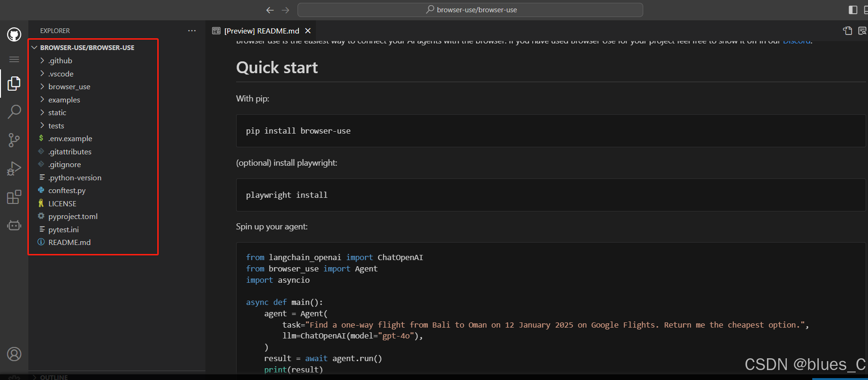Open the Search view icon

point(14,112)
